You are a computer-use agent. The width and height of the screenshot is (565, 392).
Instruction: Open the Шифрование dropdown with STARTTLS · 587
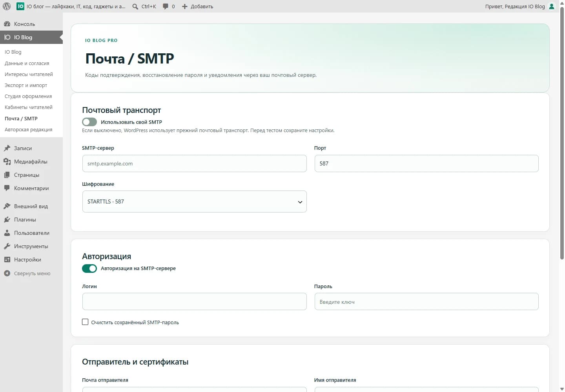[x=195, y=201]
